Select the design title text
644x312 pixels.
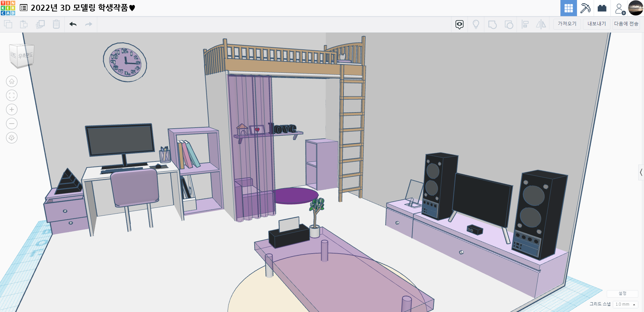(x=83, y=8)
